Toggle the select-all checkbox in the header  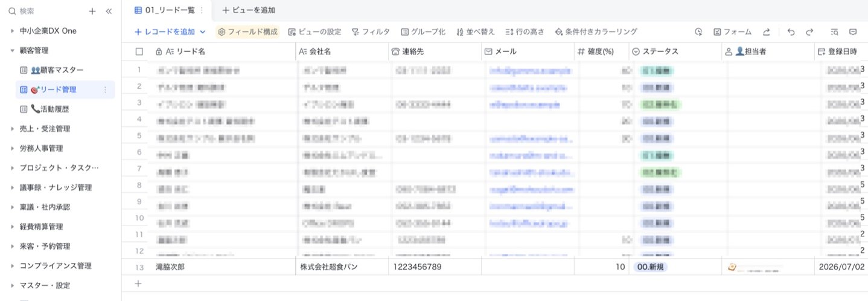139,52
